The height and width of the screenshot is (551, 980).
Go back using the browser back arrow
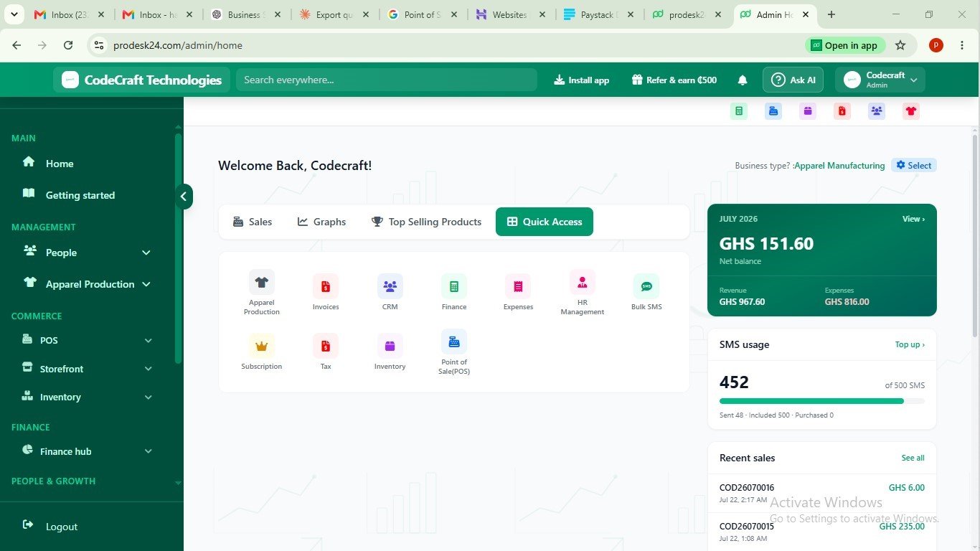point(17,45)
